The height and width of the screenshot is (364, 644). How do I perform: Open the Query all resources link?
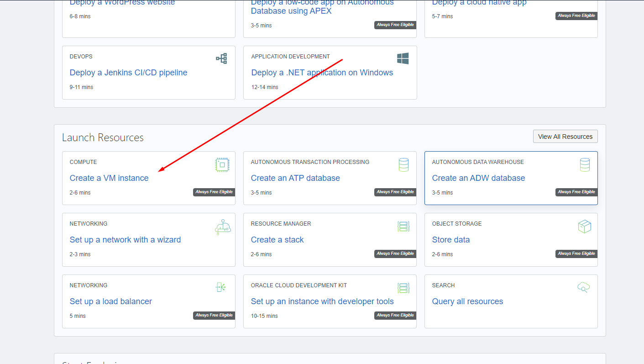tap(467, 301)
